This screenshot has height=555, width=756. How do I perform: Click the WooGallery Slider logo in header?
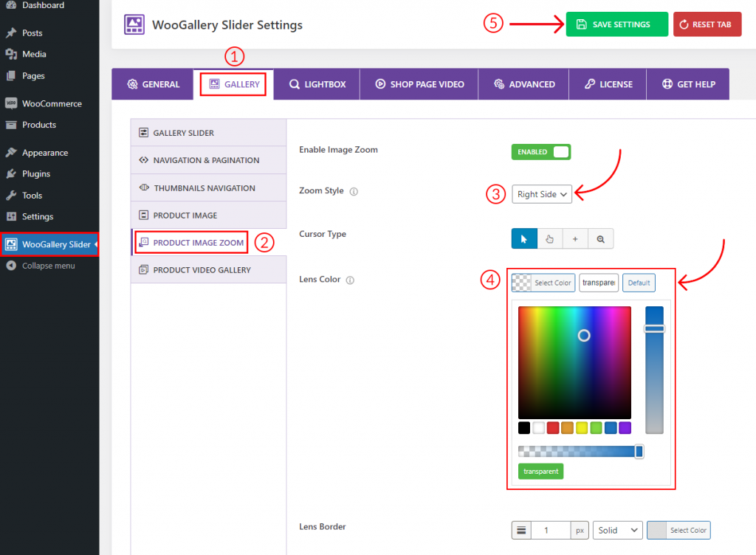[x=134, y=24]
